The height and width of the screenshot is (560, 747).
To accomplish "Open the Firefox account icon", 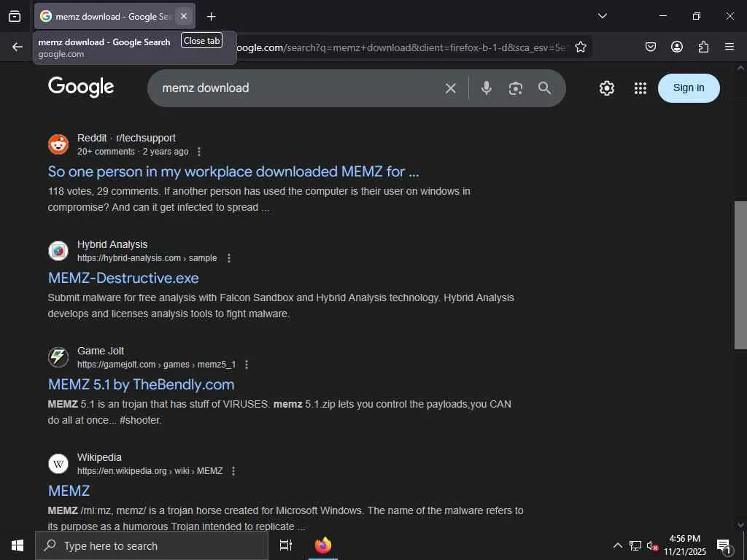I will 676,47.
